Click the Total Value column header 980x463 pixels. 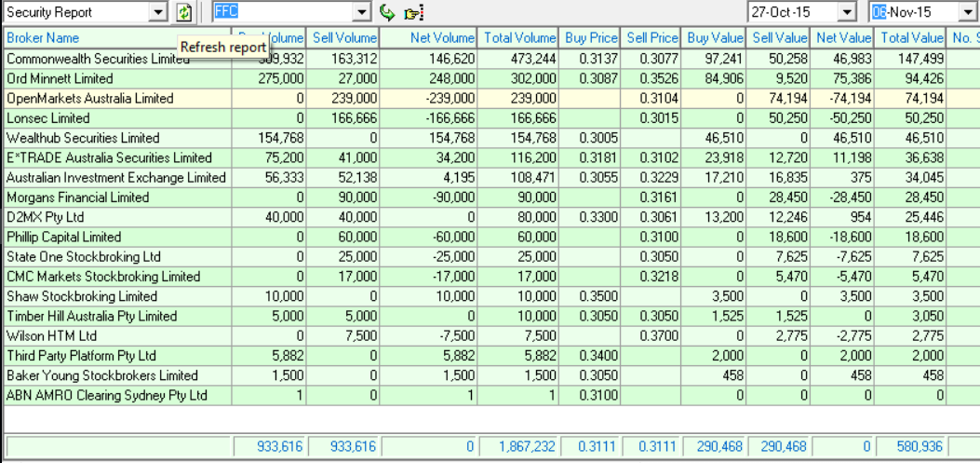click(x=910, y=38)
